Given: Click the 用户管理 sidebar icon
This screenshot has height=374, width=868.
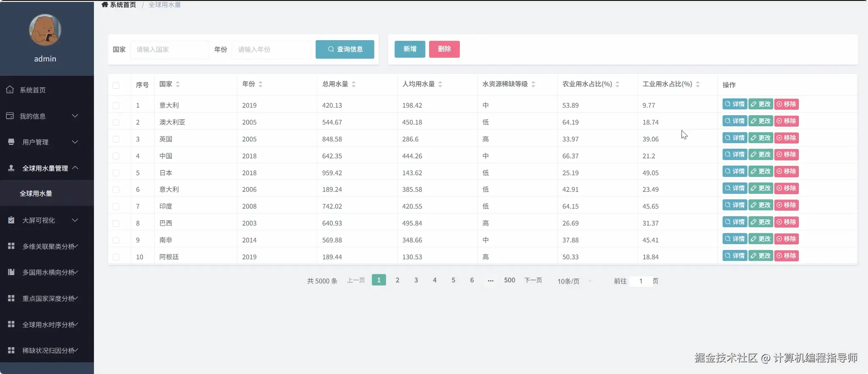Looking at the screenshot, I should click(11, 142).
